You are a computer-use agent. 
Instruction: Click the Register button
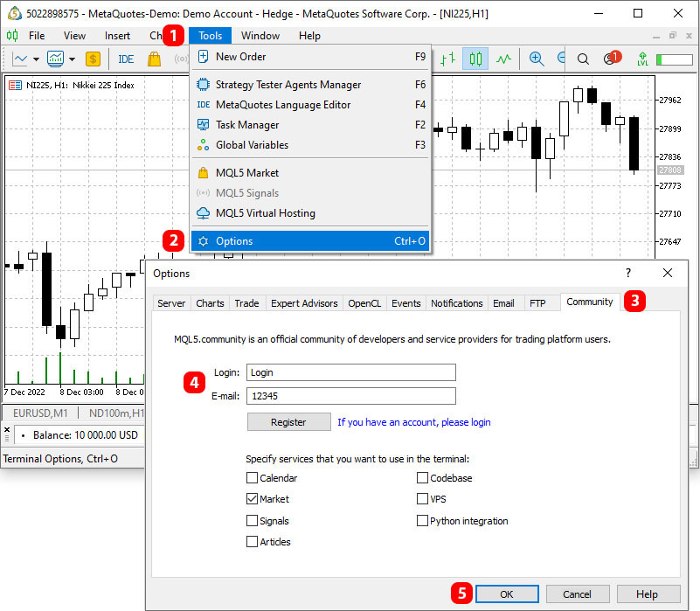point(289,422)
